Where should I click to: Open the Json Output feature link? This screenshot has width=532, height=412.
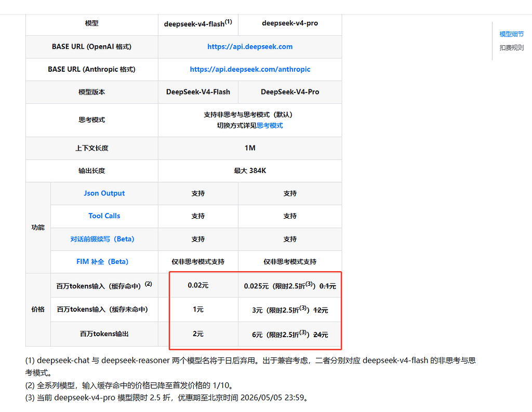coord(104,193)
